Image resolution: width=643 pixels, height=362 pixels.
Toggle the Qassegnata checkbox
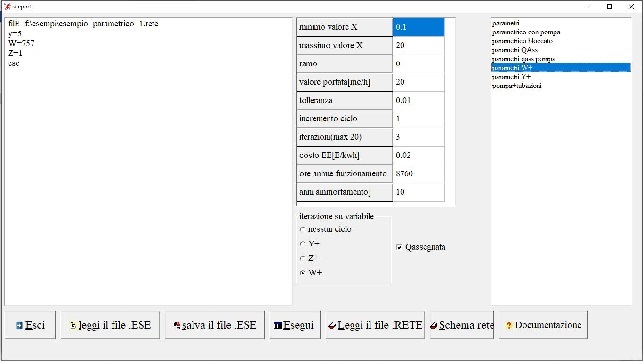click(399, 247)
